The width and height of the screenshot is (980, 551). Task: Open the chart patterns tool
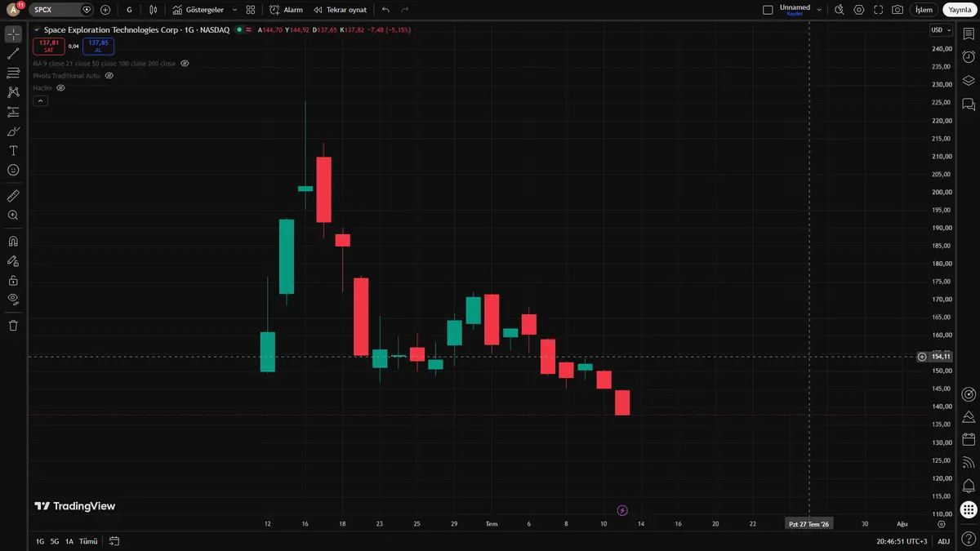coord(13,92)
